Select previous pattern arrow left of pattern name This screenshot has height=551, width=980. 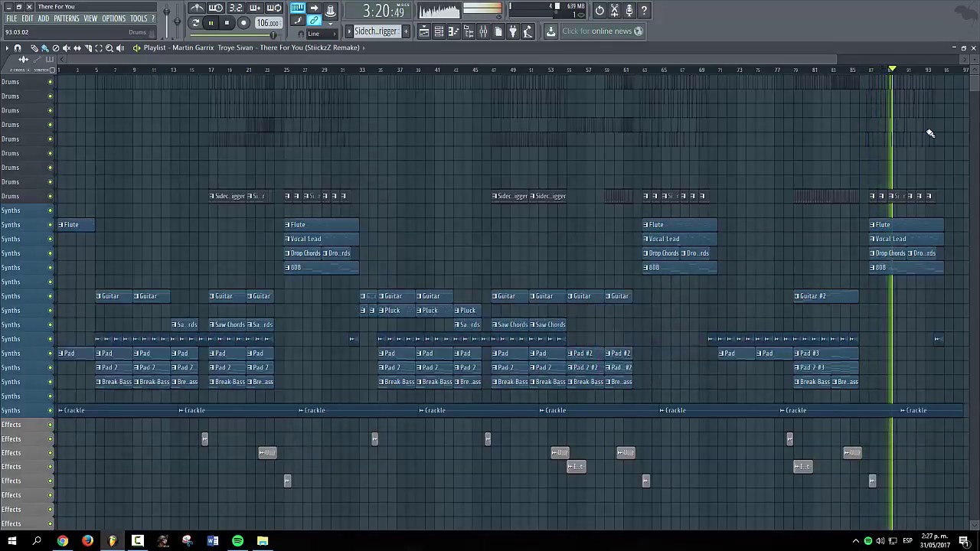pos(348,31)
